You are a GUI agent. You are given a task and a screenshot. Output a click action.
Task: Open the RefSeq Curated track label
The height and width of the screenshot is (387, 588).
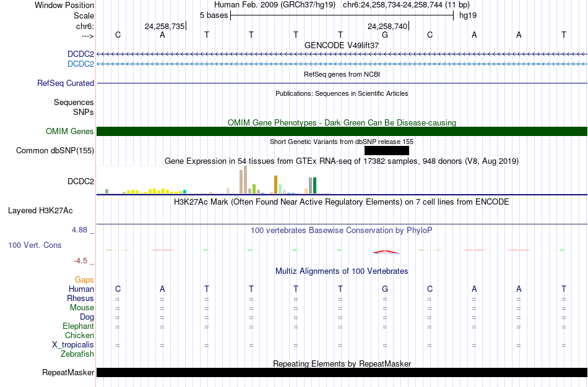point(66,83)
